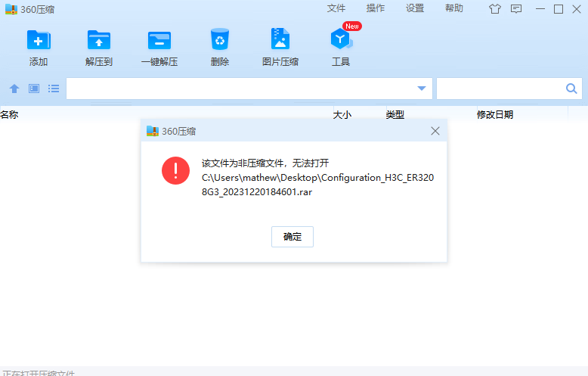Sort by 大小 column header
Screen dimensions: 588x376
pos(342,114)
